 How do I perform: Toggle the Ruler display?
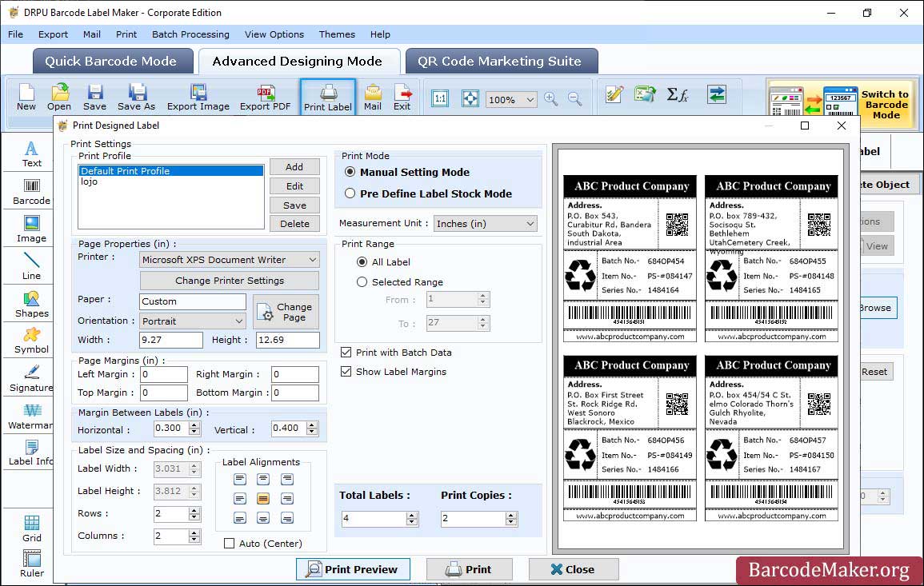pyautogui.click(x=32, y=564)
